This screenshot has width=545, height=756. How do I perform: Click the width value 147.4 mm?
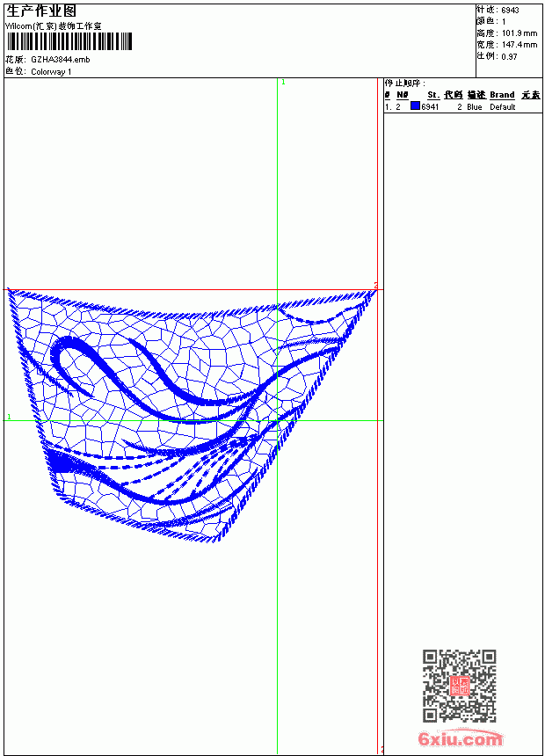pos(520,45)
